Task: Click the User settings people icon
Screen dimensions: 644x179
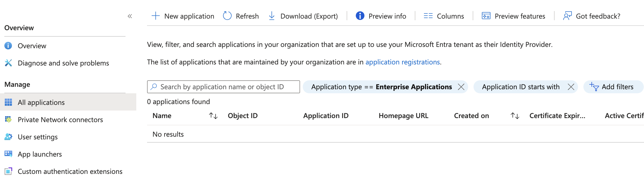Action: 8,137
